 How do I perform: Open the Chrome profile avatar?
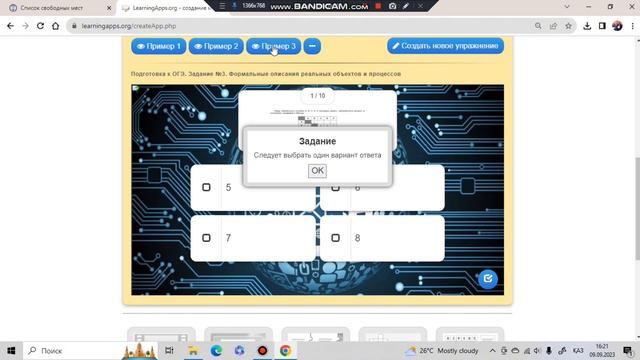coord(617,26)
